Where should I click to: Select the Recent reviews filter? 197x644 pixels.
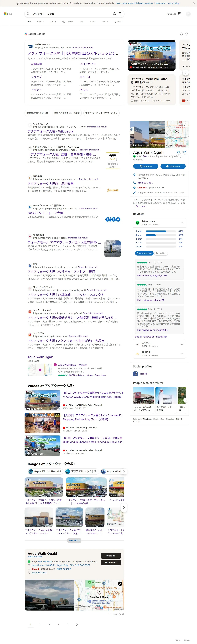coord(144,253)
